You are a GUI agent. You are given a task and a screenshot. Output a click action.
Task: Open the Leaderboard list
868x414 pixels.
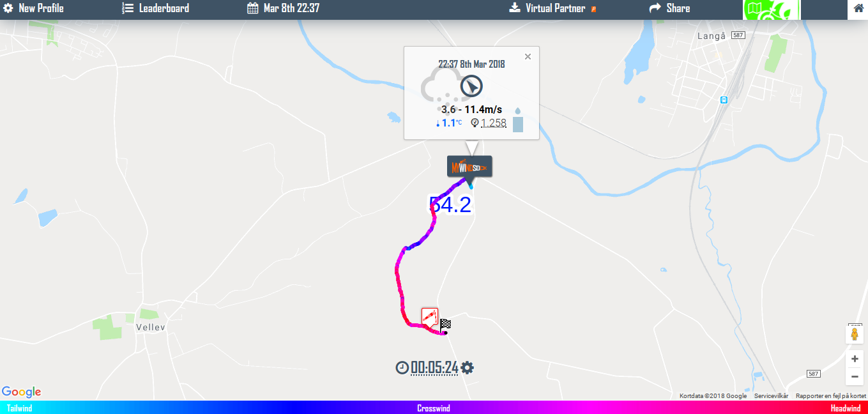coord(155,8)
